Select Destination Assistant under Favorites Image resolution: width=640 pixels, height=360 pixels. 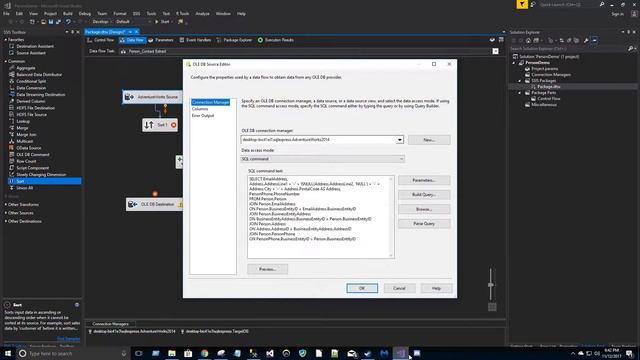(x=35, y=46)
